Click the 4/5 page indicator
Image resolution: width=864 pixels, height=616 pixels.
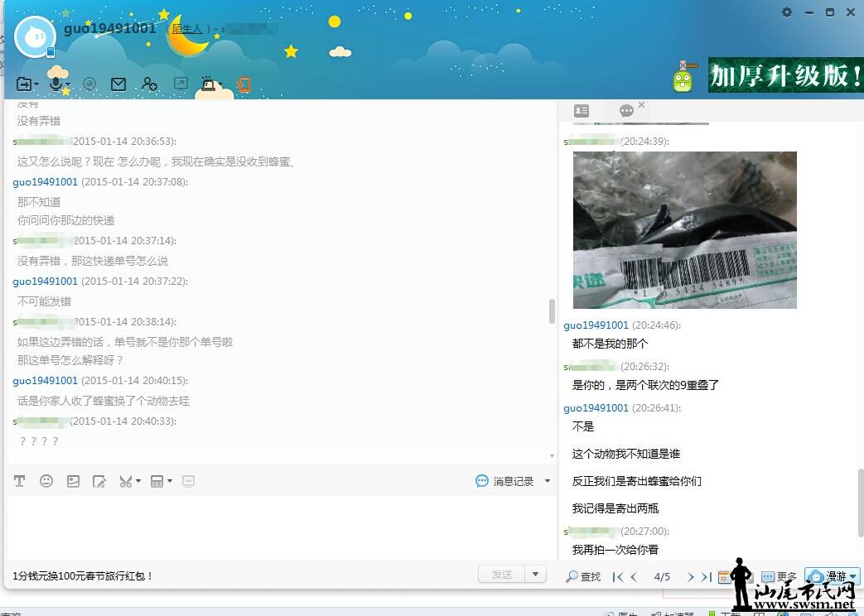click(662, 577)
